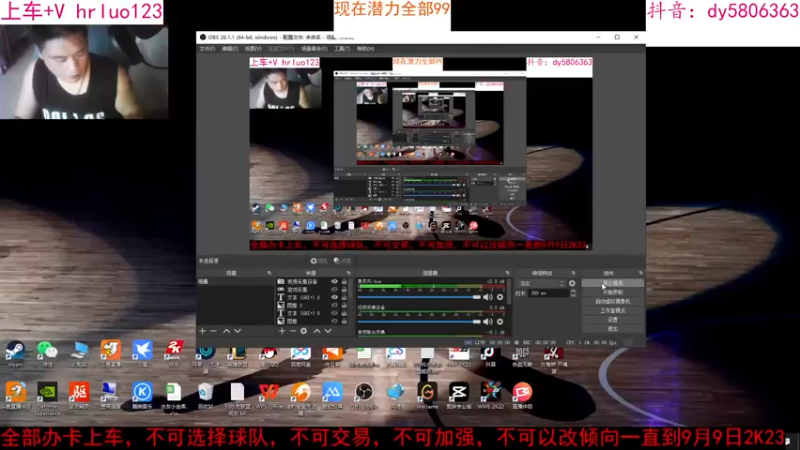The image size is (800, 450).
Task: Mute the 麦克风/Aux speaker icon
Action: (488, 297)
